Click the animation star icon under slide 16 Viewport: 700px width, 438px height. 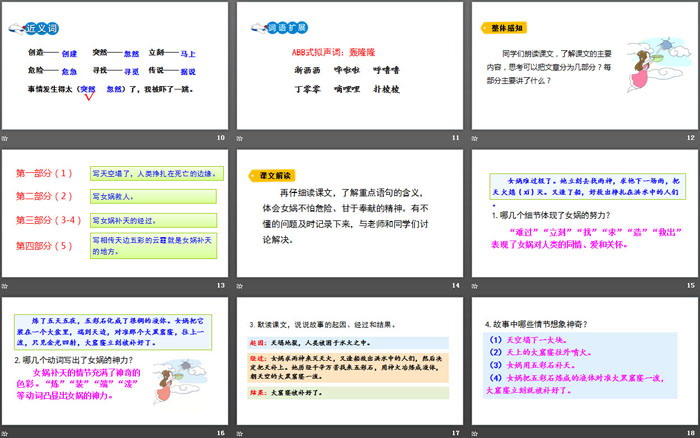(5, 433)
